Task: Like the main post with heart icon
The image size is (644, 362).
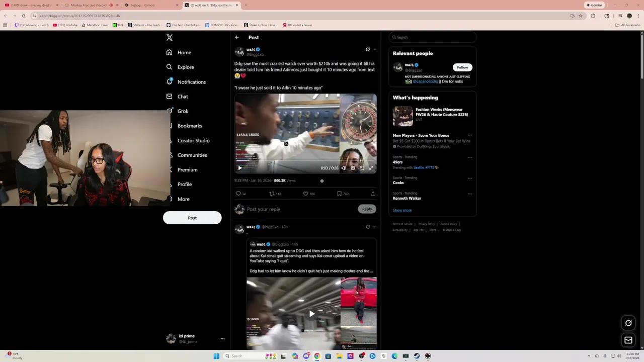Action: [305, 194]
